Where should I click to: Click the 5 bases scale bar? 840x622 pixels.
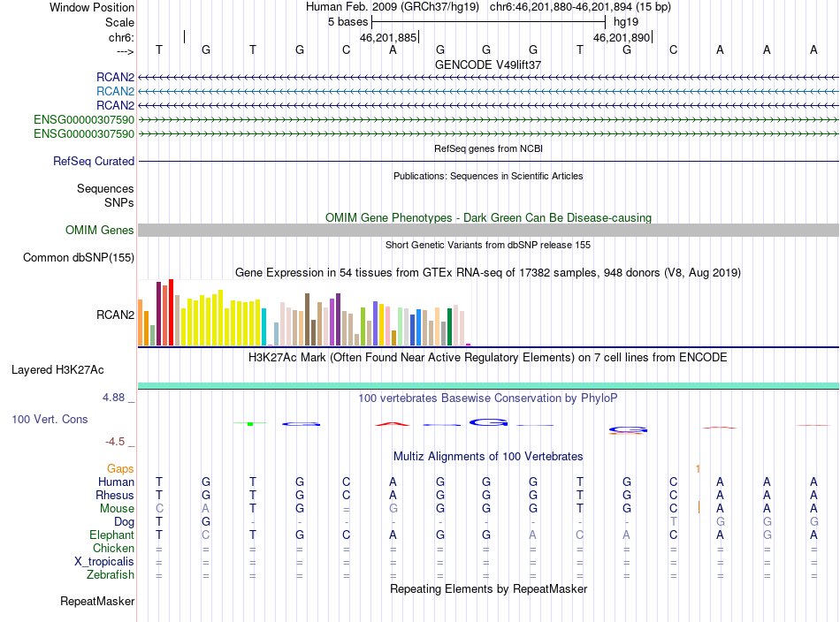click(x=488, y=22)
